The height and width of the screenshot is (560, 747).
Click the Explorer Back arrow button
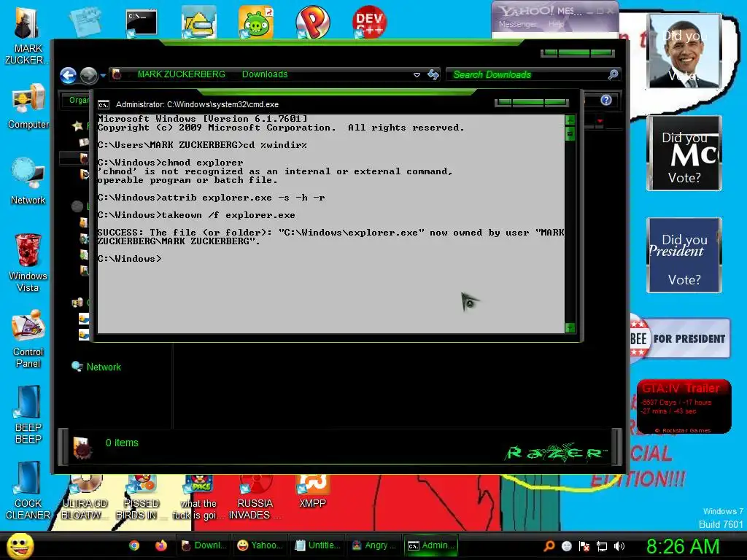pos(68,75)
